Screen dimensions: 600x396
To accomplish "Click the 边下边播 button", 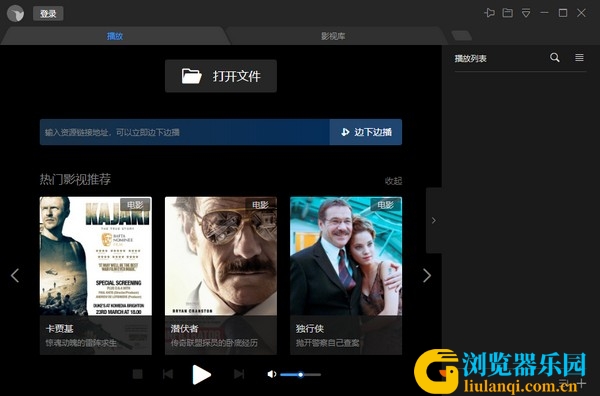I will coord(366,132).
